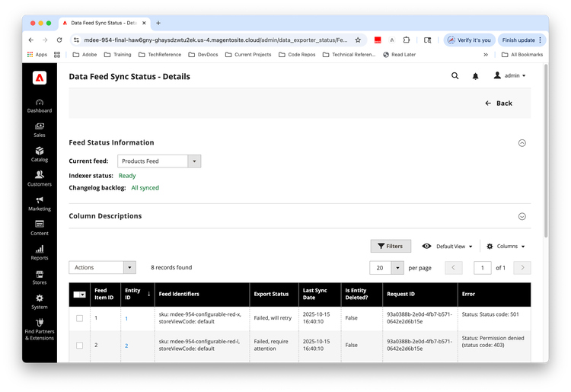Open the admin user account menu
571x392 pixels.
(x=509, y=75)
